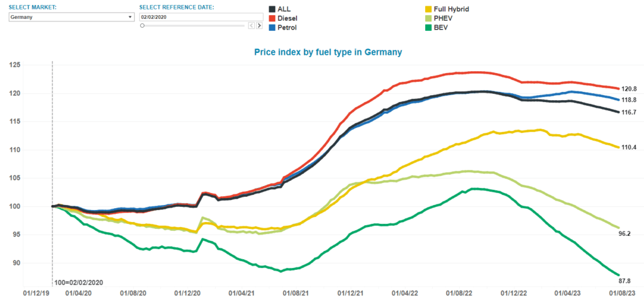Click the chart title about Germany price index
The height and width of the screenshot is (302, 644).
[x=328, y=52]
